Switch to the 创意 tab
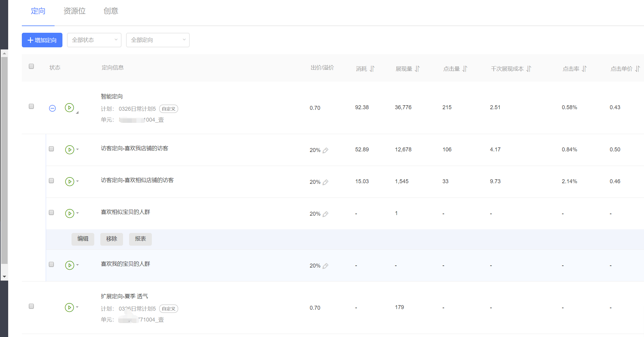Screen dimensions: 644x337 click(x=111, y=11)
